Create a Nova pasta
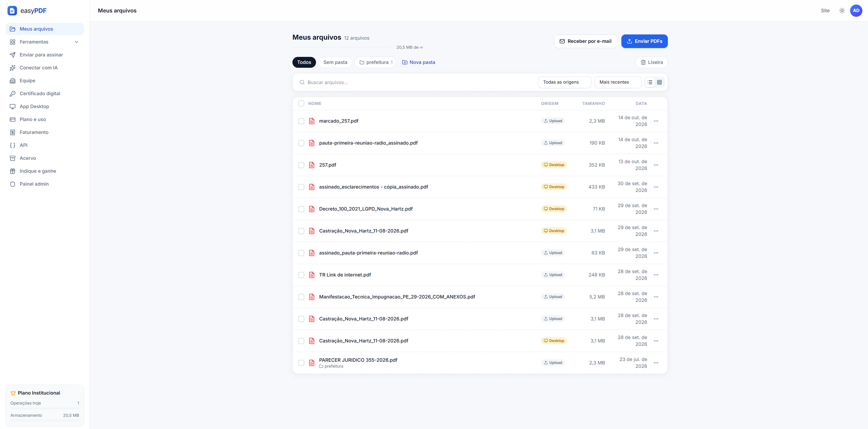Image resolution: width=868 pixels, height=429 pixels. [418, 62]
